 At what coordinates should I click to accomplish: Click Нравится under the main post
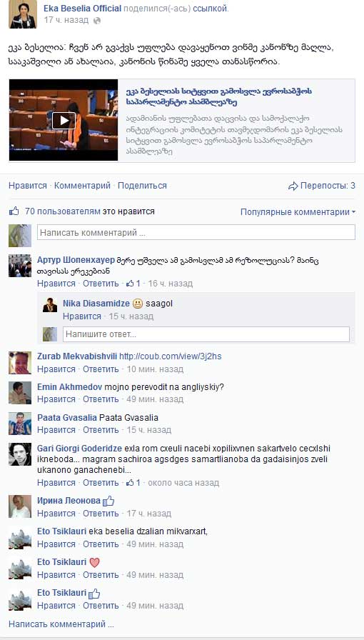[28, 185]
